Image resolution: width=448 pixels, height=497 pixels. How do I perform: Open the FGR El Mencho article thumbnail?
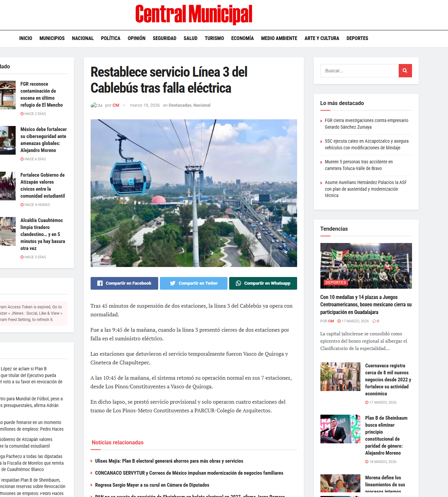click(8, 95)
